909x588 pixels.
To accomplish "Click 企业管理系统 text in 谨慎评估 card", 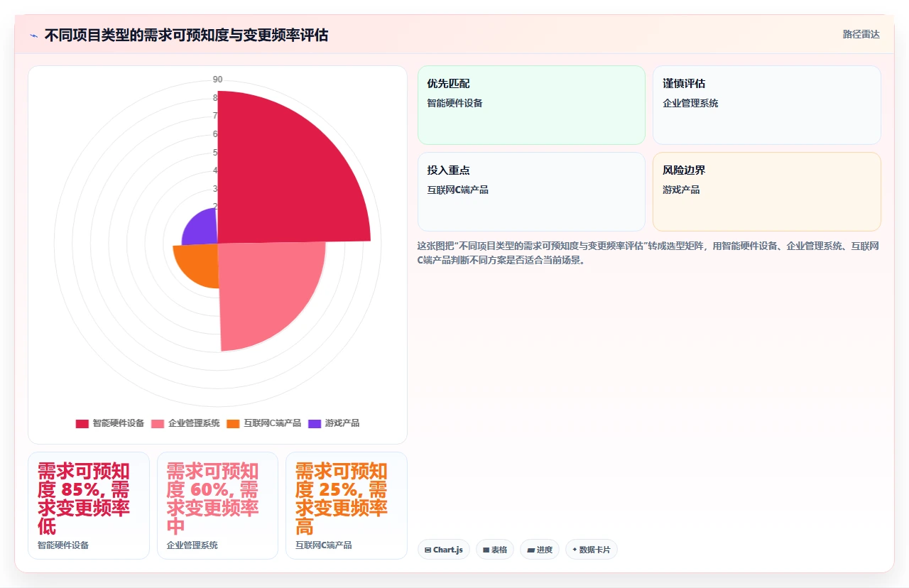I will coord(690,103).
